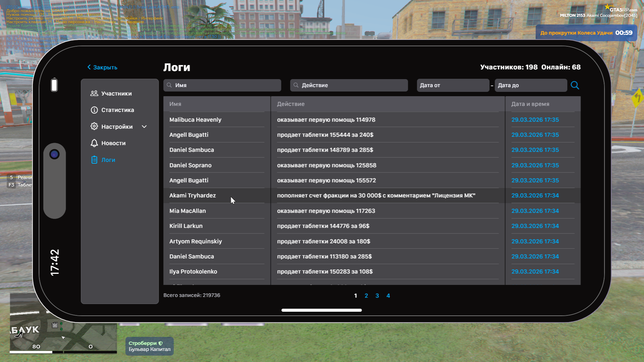This screenshot has width=644, height=362.
Task: Click the blue search magnifier icon
Action: (575, 85)
